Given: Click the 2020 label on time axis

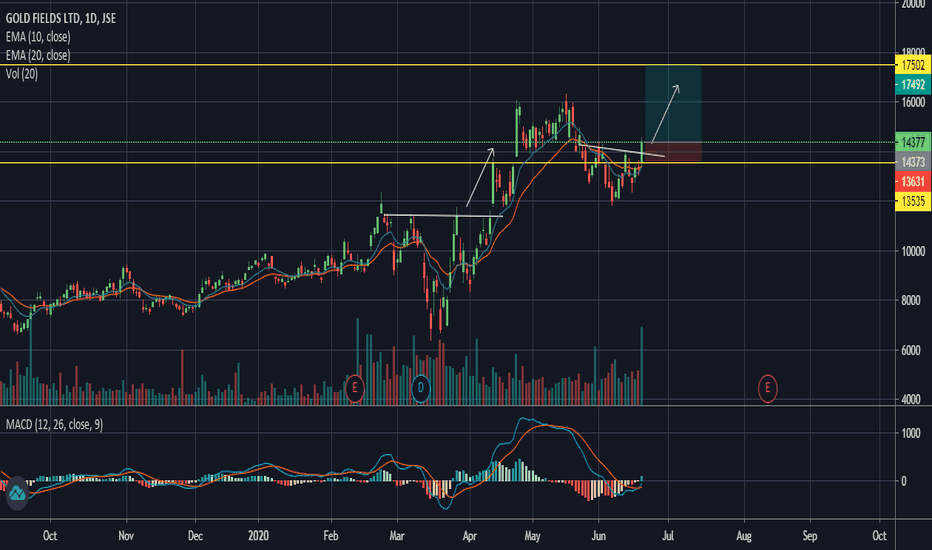Looking at the screenshot, I should (259, 536).
